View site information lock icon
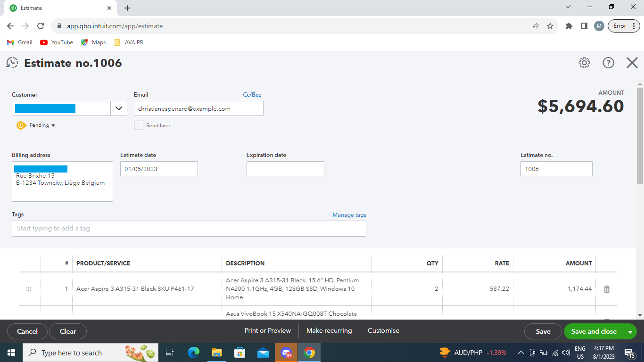This screenshot has width=644, height=362. click(x=59, y=26)
